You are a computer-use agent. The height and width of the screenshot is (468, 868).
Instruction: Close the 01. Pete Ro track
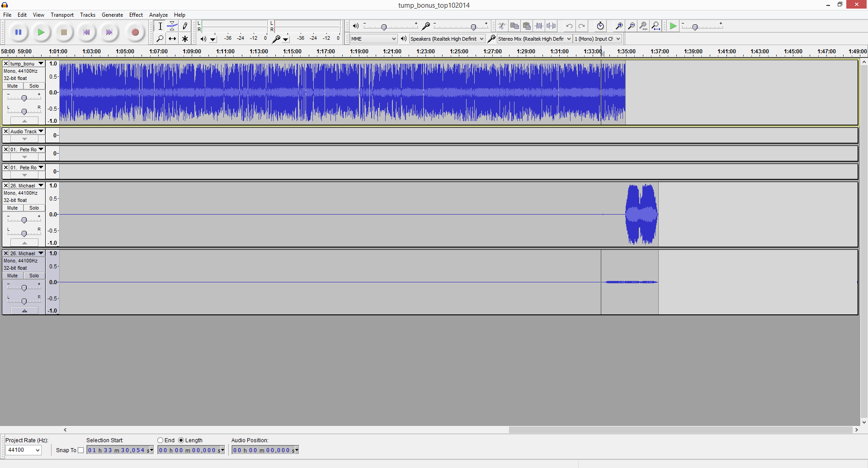click(6, 149)
